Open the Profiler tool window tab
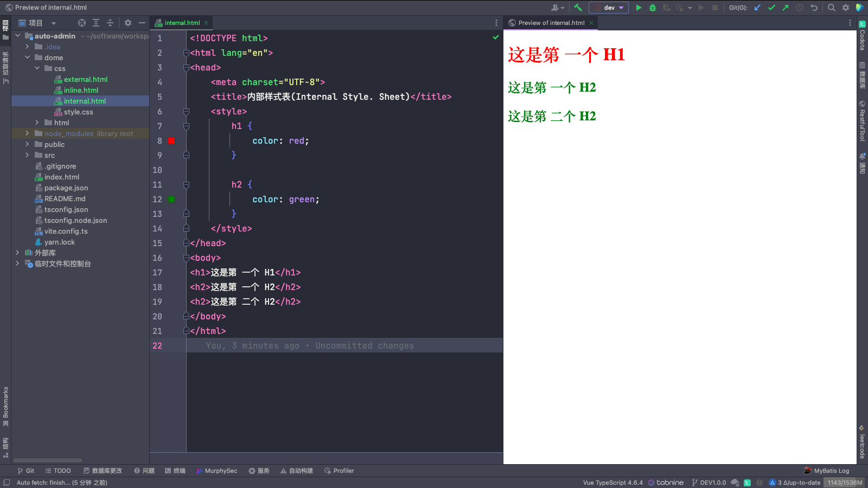Viewport: 868px width, 488px height. (339, 471)
